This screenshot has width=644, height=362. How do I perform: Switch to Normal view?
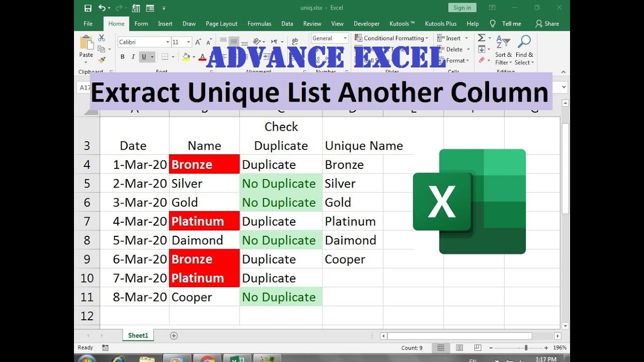click(x=441, y=347)
